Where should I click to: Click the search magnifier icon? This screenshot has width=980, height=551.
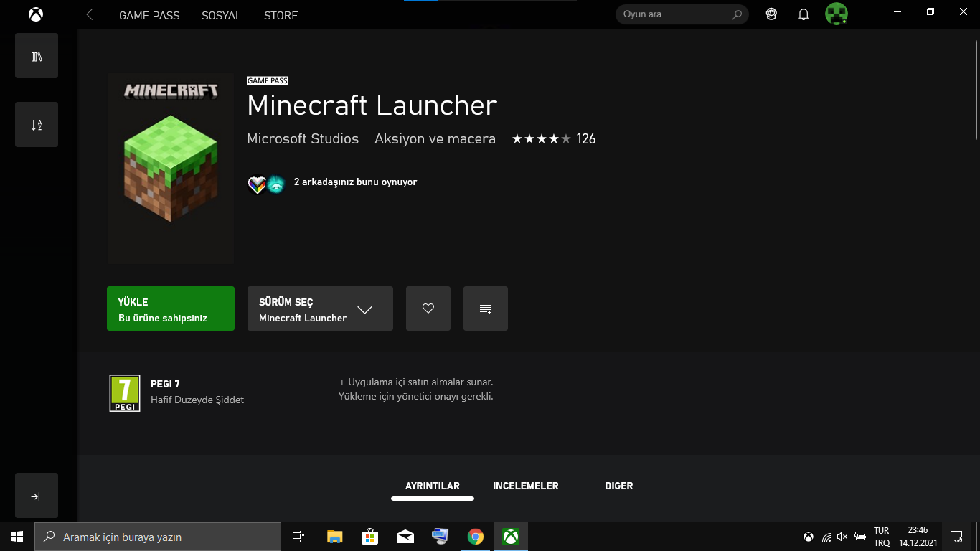tap(737, 14)
